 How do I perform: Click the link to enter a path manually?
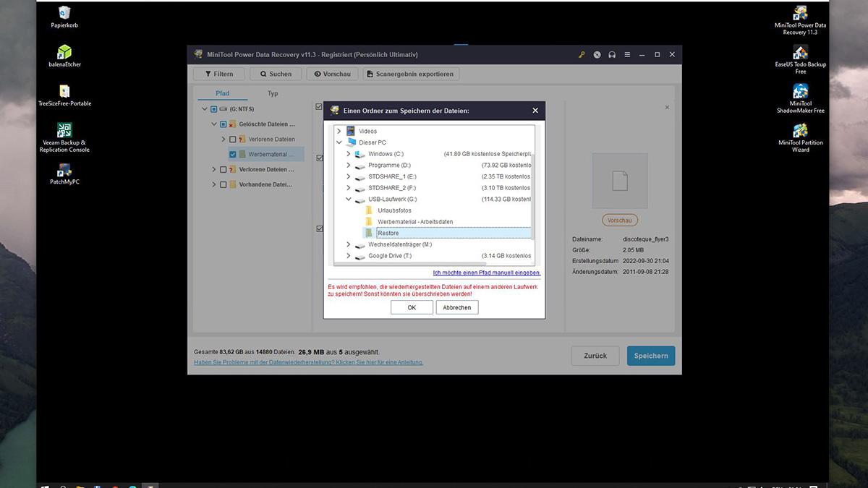point(487,273)
